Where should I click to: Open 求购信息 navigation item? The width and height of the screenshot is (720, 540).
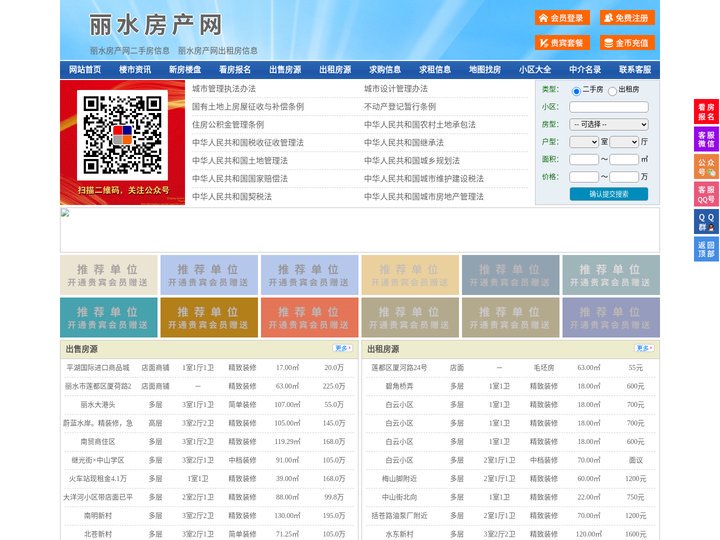385,70
